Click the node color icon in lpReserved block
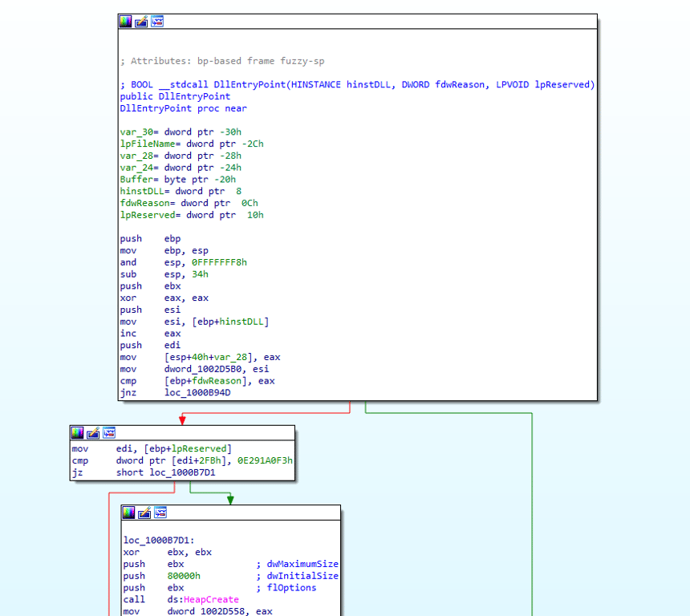This screenshot has height=616, width=690. (x=78, y=433)
